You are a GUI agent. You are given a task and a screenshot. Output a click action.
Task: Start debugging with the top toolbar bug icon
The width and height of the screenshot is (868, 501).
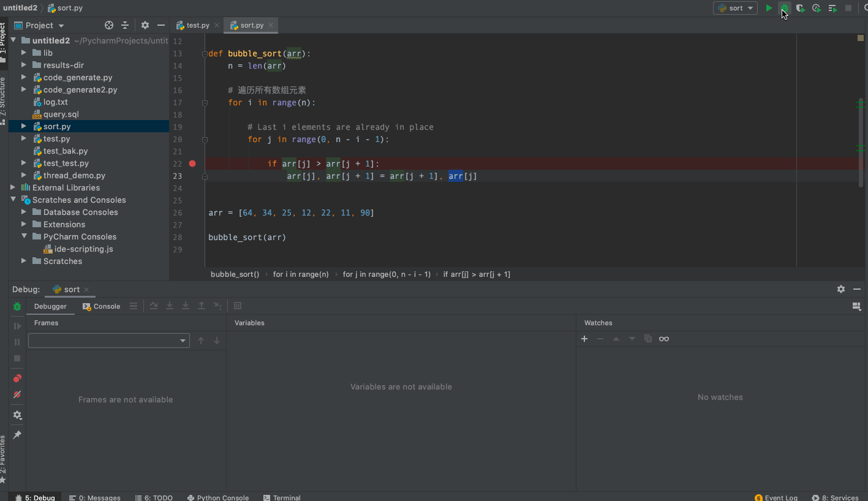click(x=784, y=9)
